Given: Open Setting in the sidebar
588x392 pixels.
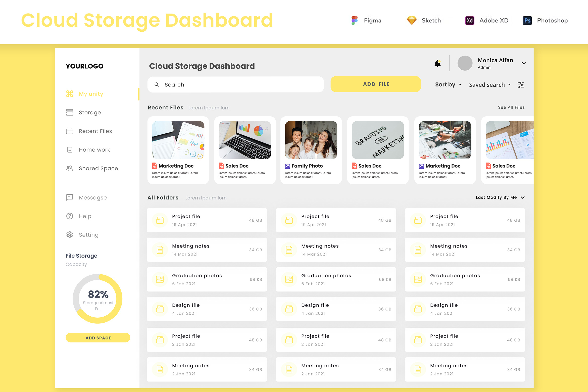Looking at the screenshot, I should click(x=88, y=235).
